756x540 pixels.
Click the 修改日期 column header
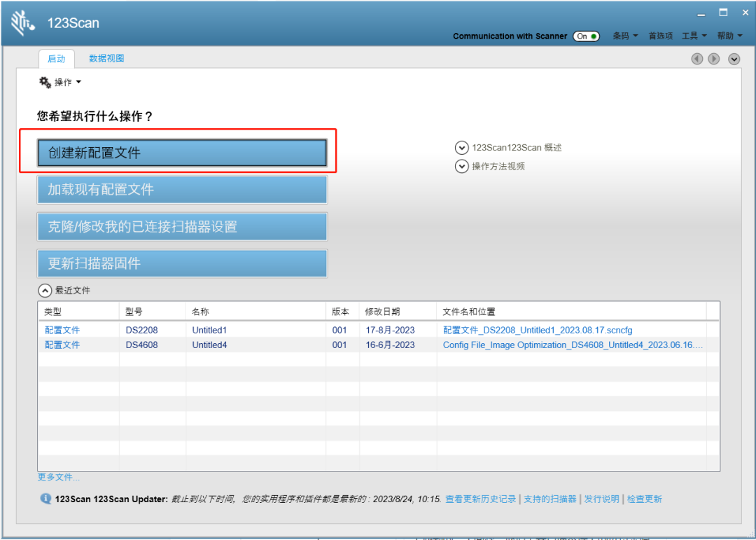point(382,312)
